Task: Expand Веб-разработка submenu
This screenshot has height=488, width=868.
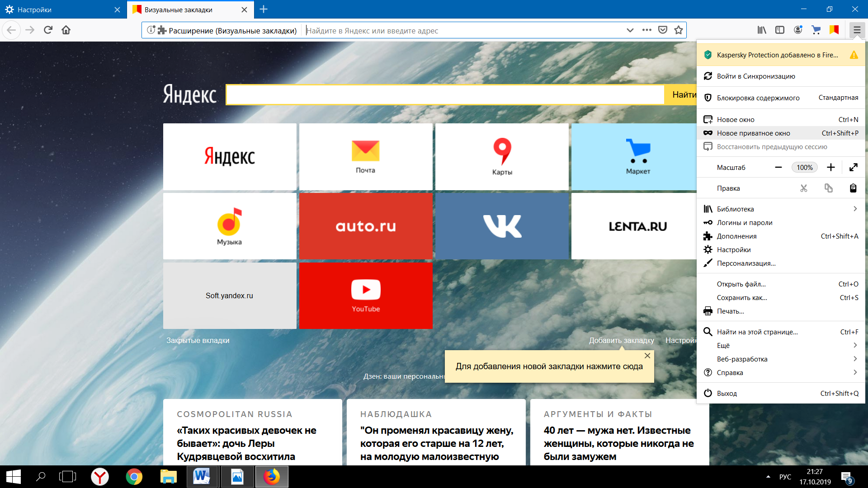Action: point(781,359)
